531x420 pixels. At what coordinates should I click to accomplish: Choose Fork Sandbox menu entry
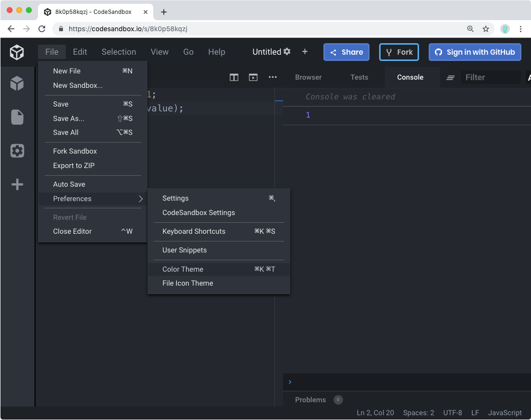pyautogui.click(x=93, y=151)
